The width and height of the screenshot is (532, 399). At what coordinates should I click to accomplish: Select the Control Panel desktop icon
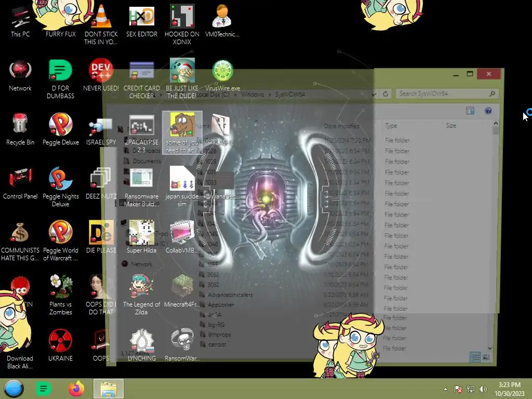[x=20, y=183]
